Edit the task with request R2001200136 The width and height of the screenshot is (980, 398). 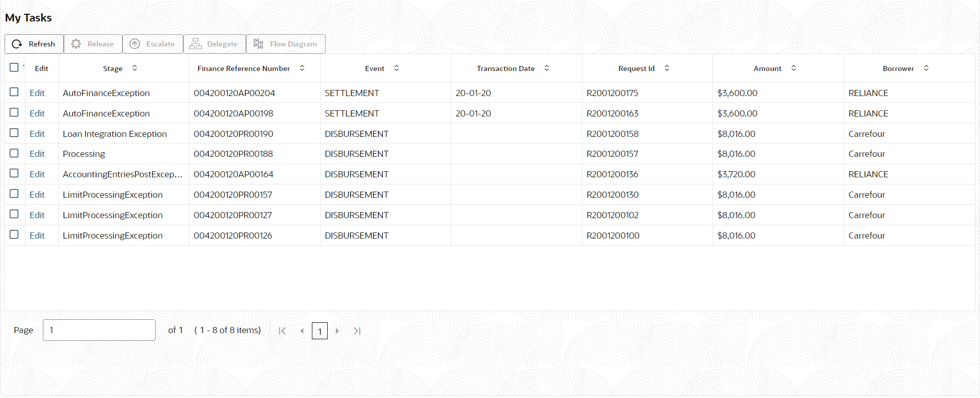coord(37,174)
